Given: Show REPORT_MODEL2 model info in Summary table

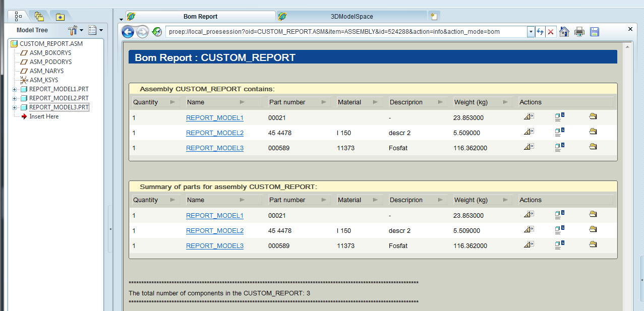Looking at the screenshot, I should coord(559,230).
